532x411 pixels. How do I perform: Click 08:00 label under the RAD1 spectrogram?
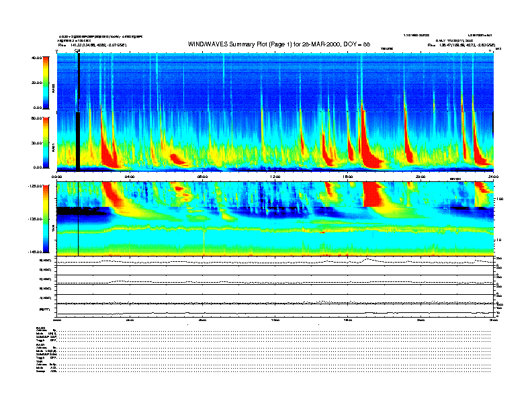[203, 177]
